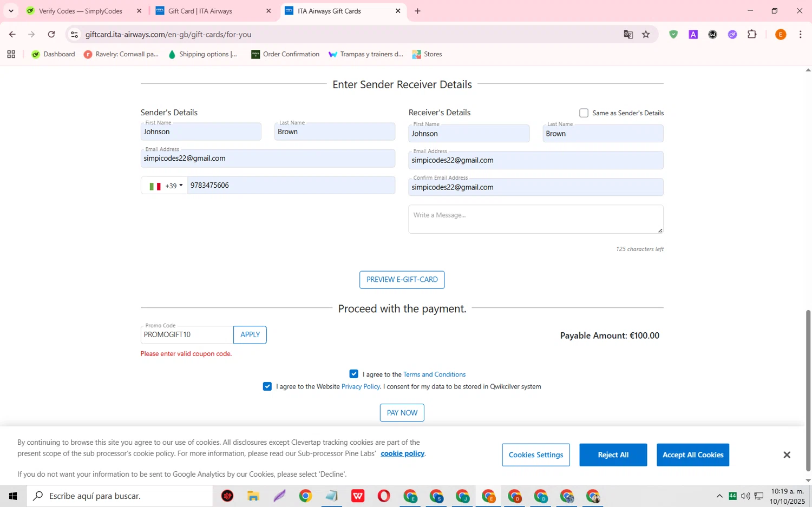Bookmark this page with the star icon
This screenshot has width=812, height=507.
(646, 35)
